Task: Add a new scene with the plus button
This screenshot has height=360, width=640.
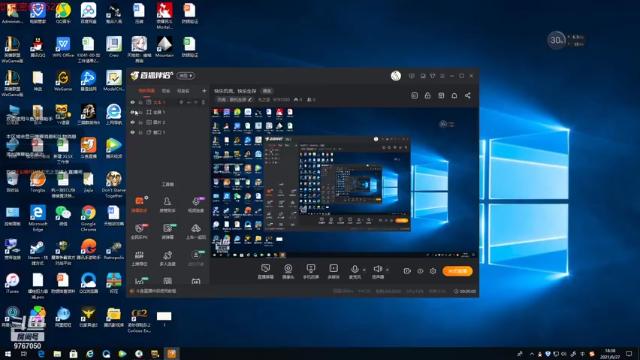Action: pos(204,91)
